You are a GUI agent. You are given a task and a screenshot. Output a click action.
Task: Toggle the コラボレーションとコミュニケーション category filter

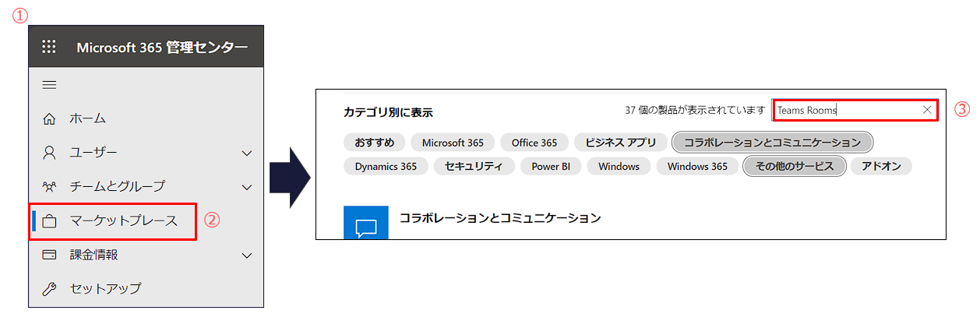772,143
